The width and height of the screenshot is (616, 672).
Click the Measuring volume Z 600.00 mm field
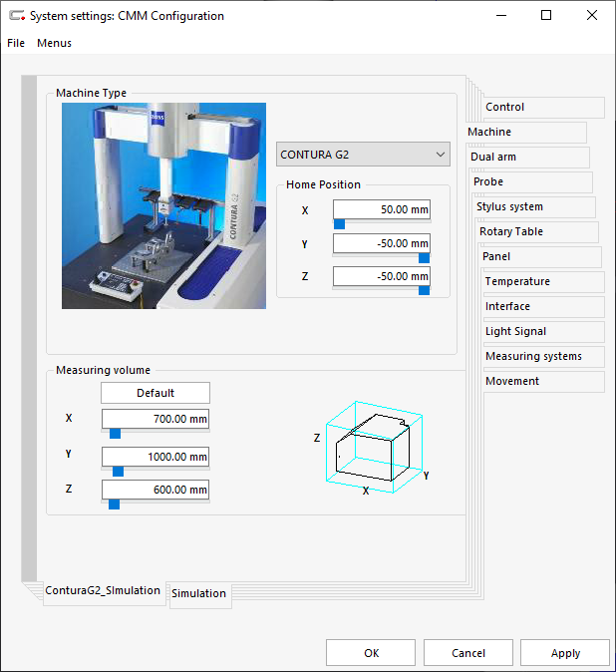point(155,490)
